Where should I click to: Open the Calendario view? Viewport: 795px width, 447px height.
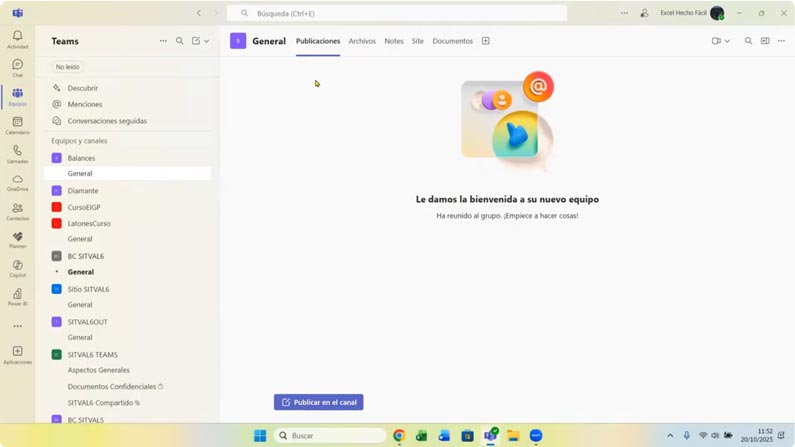tap(17, 125)
